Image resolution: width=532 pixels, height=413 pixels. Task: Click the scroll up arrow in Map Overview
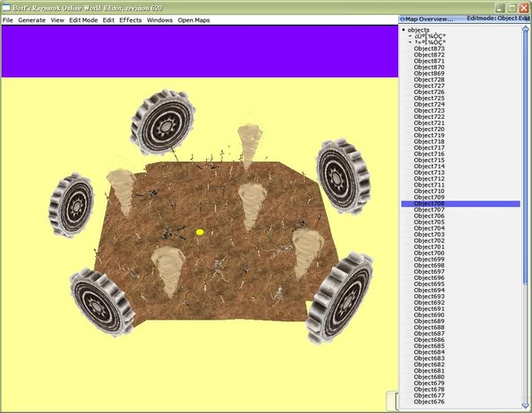[525, 30]
